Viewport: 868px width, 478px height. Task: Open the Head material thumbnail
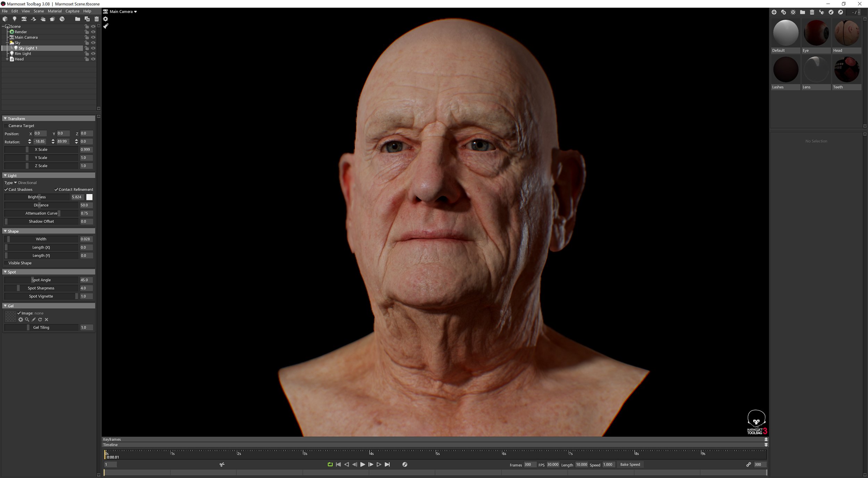click(x=846, y=33)
